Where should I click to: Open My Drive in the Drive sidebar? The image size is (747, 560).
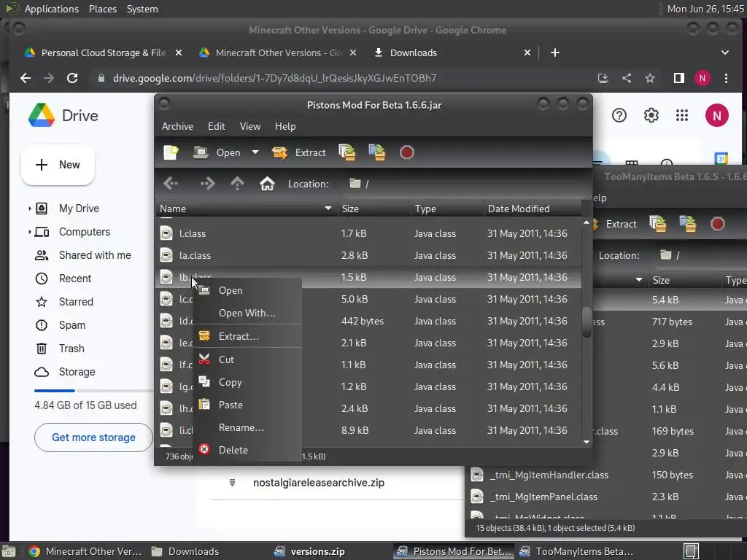click(79, 209)
